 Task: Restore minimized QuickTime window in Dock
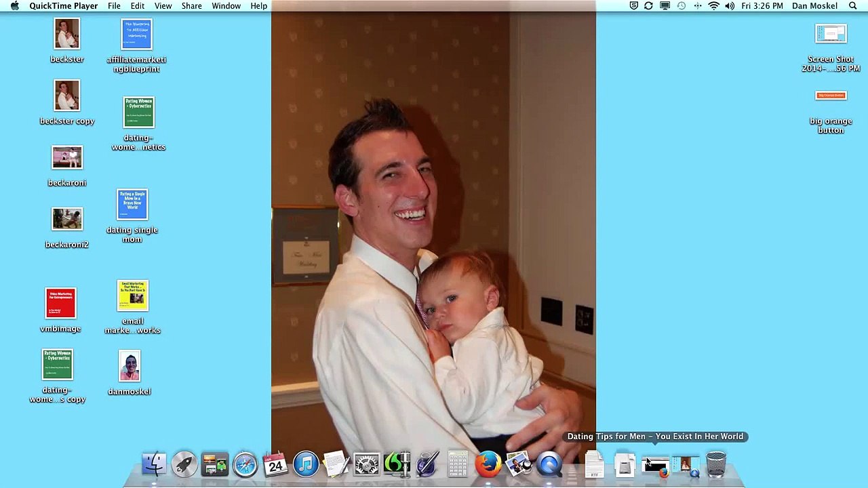click(686, 466)
